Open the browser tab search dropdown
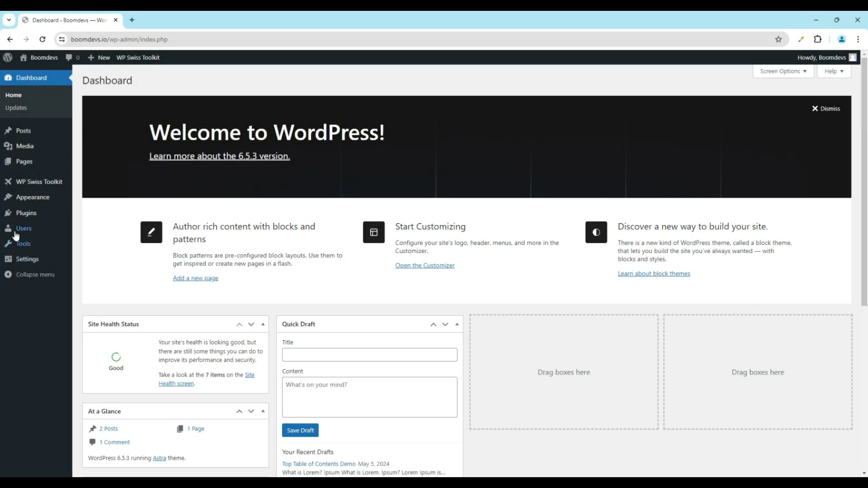Viewport: 868px width, 488px height. tap(9, 20)
